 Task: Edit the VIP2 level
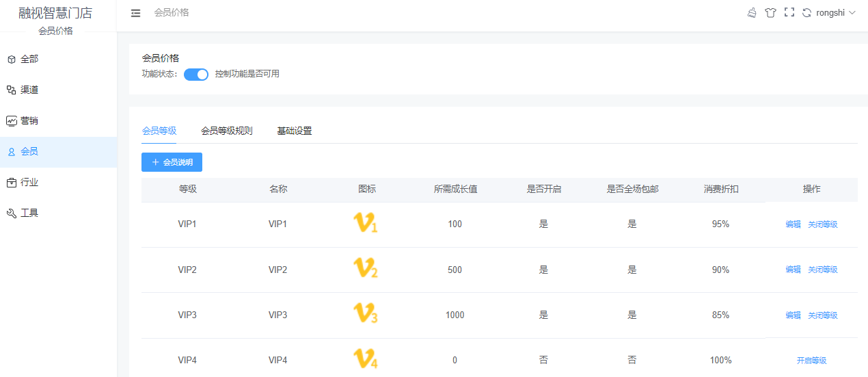(793, 270)
